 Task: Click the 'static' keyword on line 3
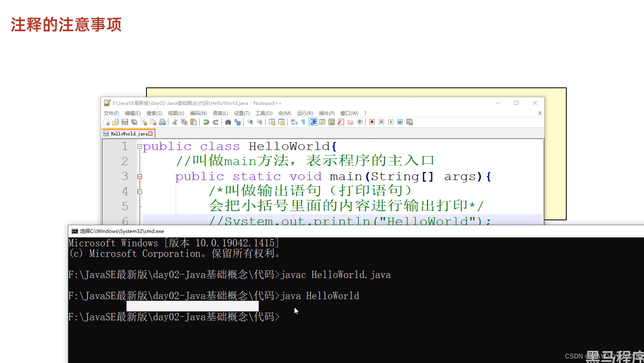click(x=257, y=176)
